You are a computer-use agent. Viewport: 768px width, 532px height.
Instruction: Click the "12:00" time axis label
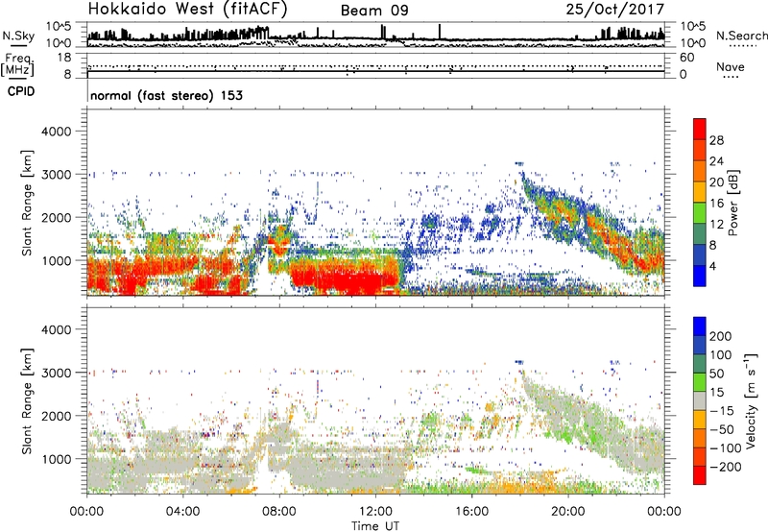[375, 512]
